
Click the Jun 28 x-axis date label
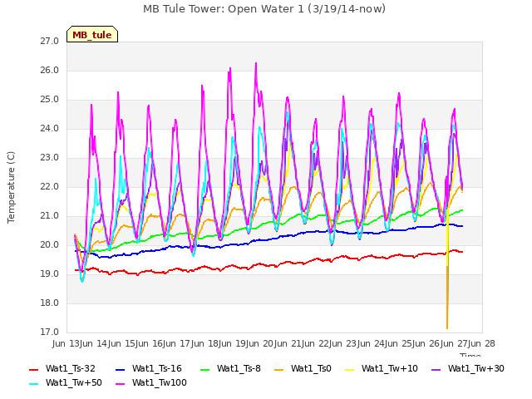click(x=480, y=343)
